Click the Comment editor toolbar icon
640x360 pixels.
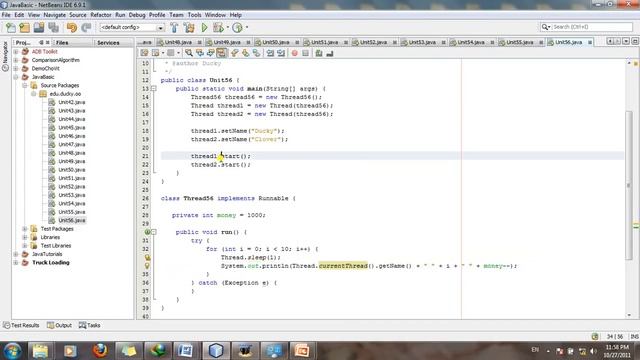(x=319, y=53)
